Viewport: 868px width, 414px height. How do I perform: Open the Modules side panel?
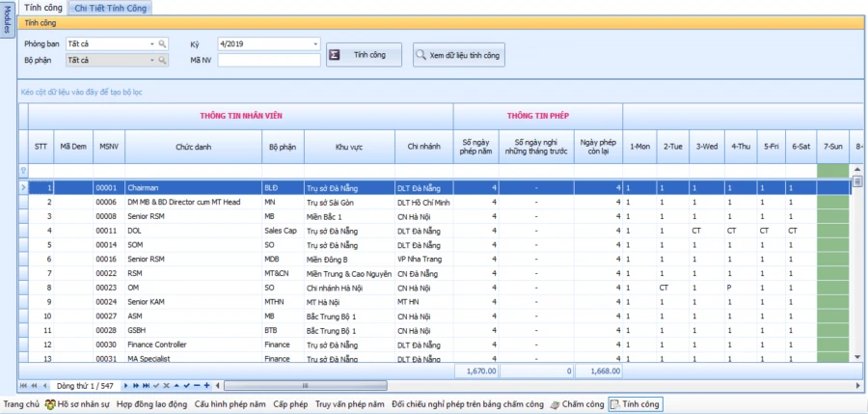click(7, 19)
